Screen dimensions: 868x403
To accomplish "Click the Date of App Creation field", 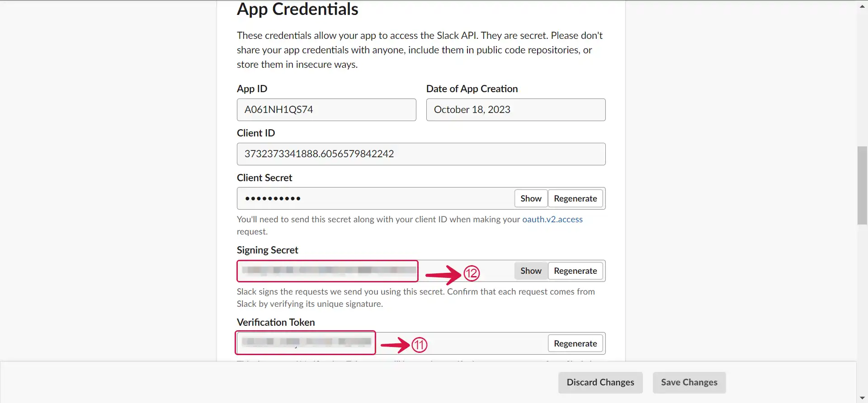I will coord(516,110).
